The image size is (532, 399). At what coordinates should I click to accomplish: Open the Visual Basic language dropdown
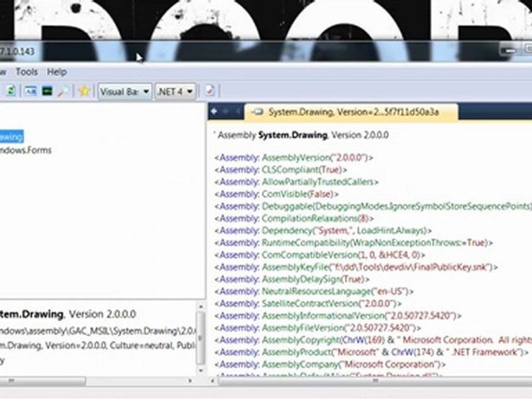[x=125, y=91]
